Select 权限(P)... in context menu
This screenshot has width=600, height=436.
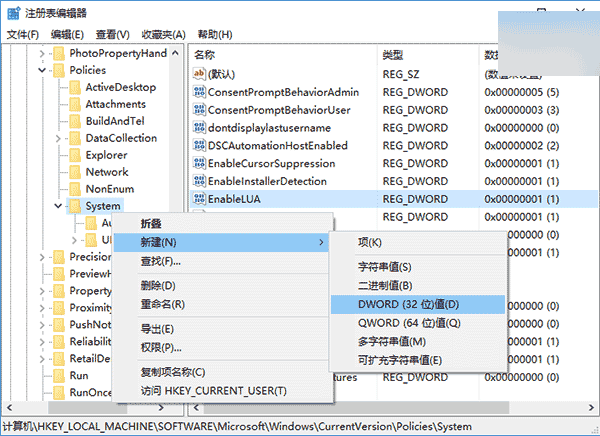tap(161, 347)
